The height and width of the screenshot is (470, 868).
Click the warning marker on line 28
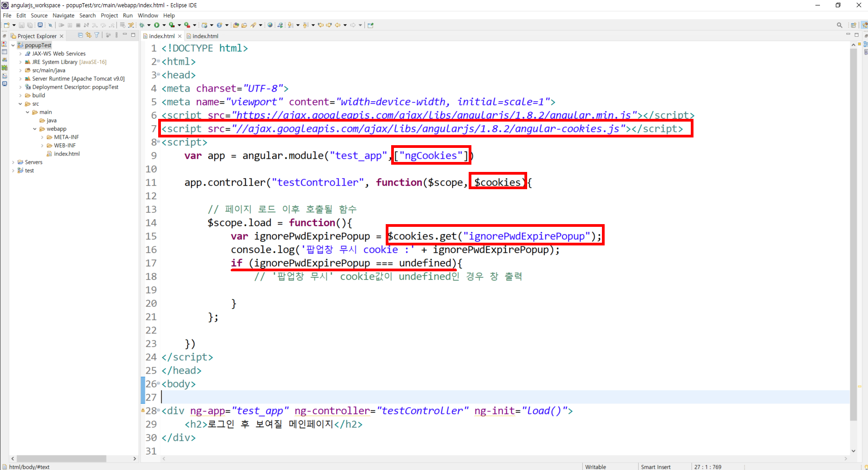tap(143, 410)
